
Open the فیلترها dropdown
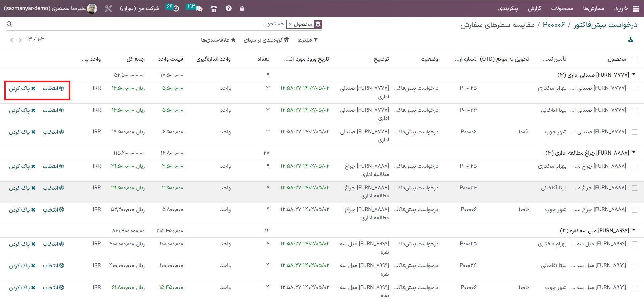[x=307, y=40]
